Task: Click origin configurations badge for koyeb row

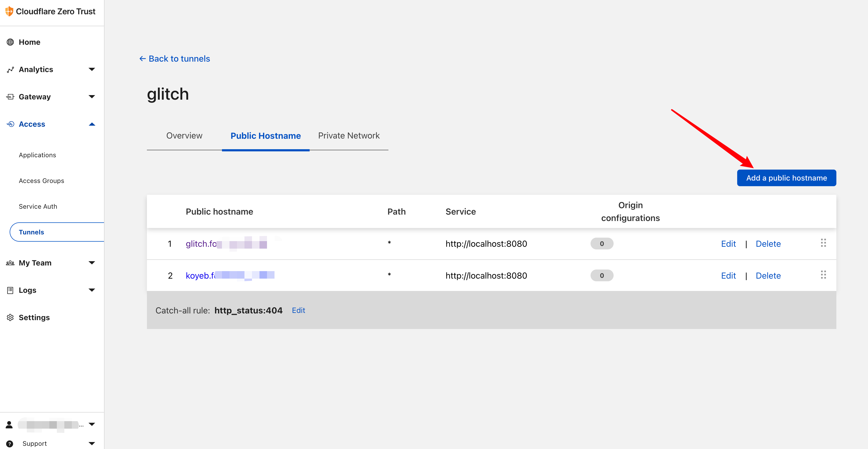Action: click(x=602, y=275)
